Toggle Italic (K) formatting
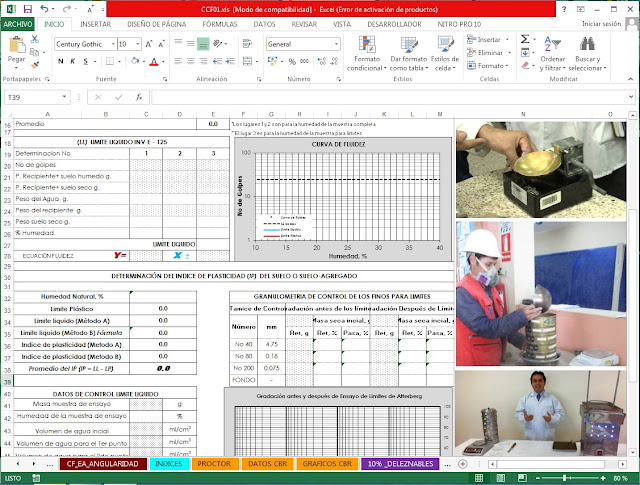The height and width of the screenshot is (485, 640). [73, 61]
